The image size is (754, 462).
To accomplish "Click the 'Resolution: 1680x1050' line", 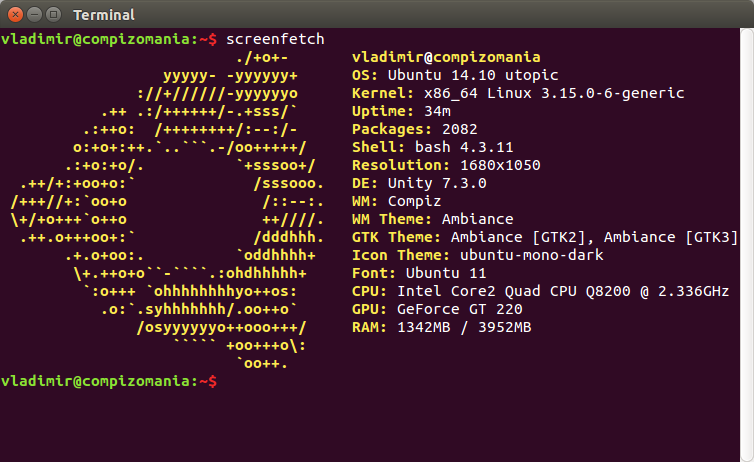I will coord(446,165).
